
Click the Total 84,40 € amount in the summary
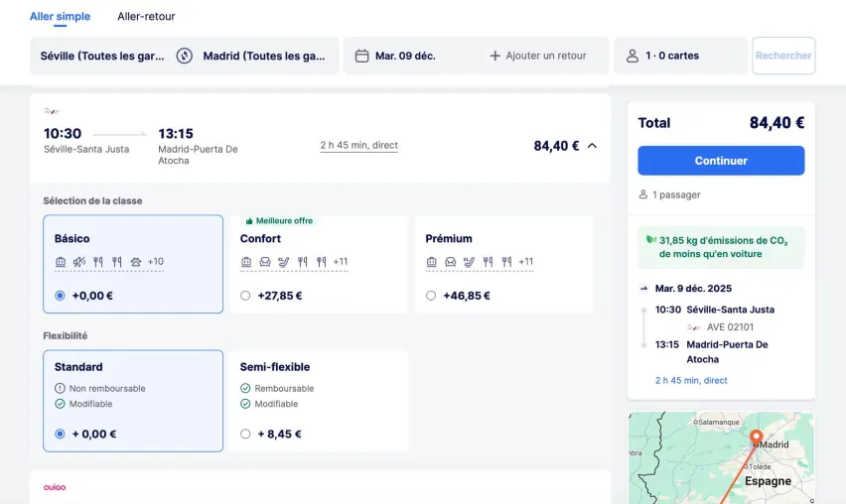coord(776,123)
